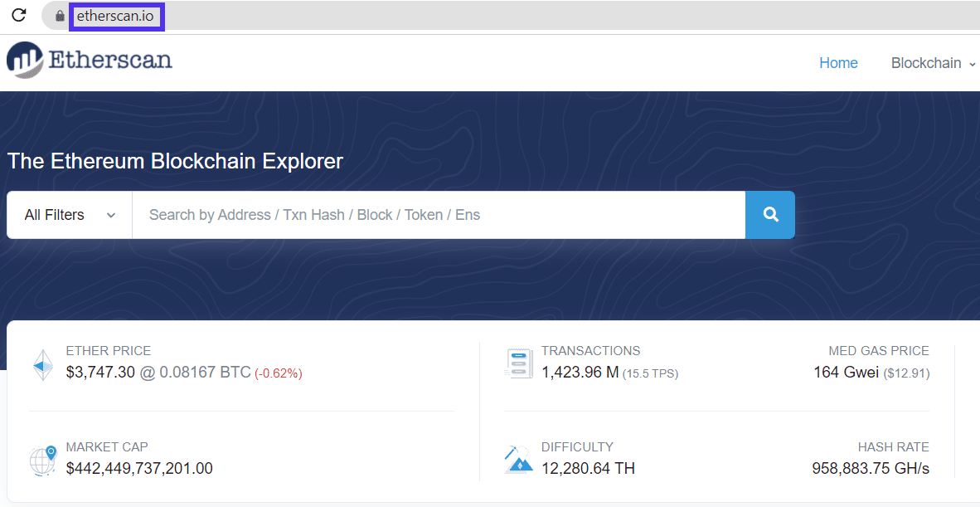
Task: Click the page reload icon
Action: (x=18, y=15)
